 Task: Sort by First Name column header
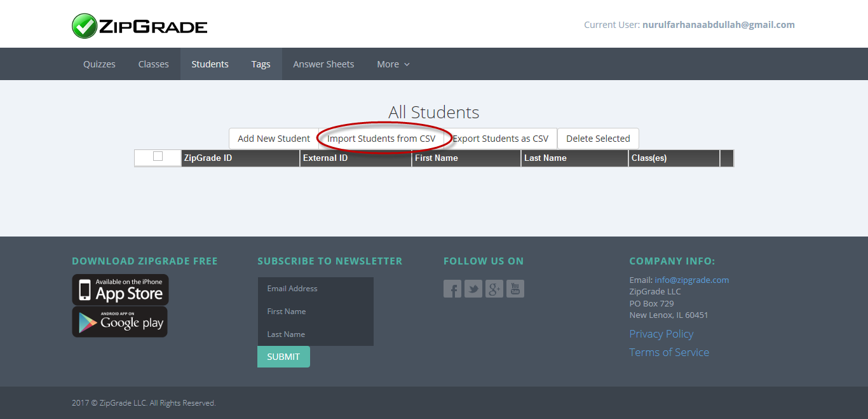tap(466, 158)
